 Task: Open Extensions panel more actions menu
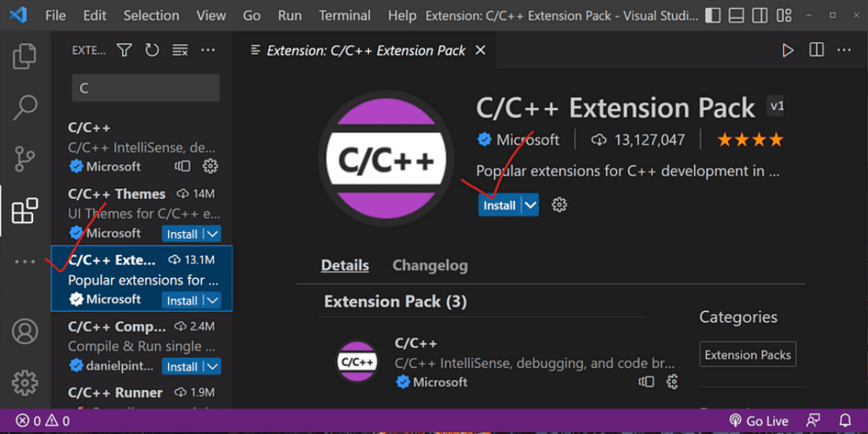coord(208,50)
